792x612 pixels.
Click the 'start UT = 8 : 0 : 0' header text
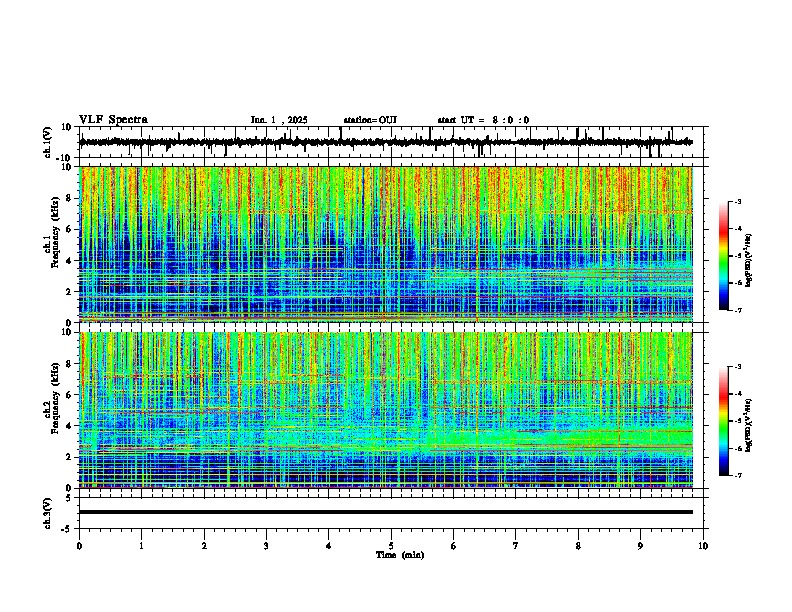pos(483,120)
